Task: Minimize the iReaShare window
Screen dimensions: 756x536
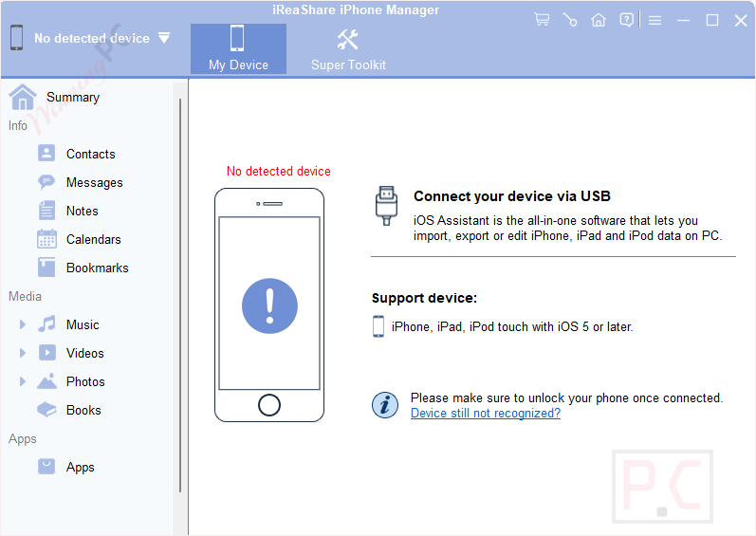Action: pos(683,20)
